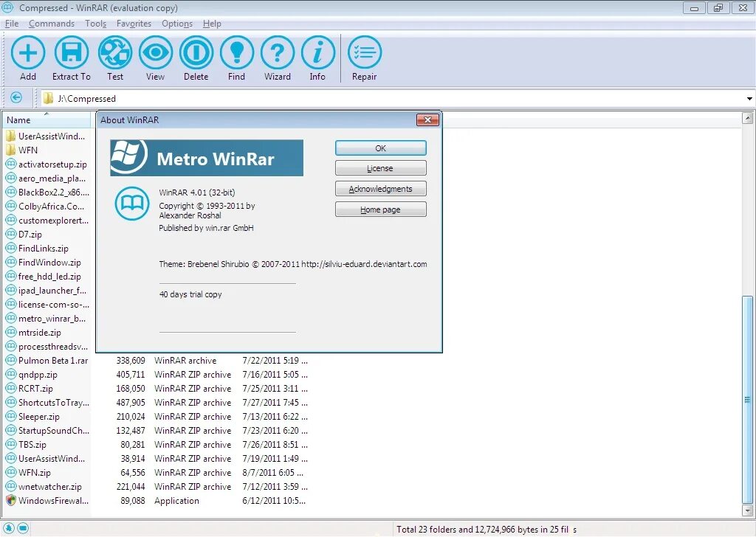The height and width of the screenshot is (537, 756).
Task: Open the View tool
Action: click(155, 52)
